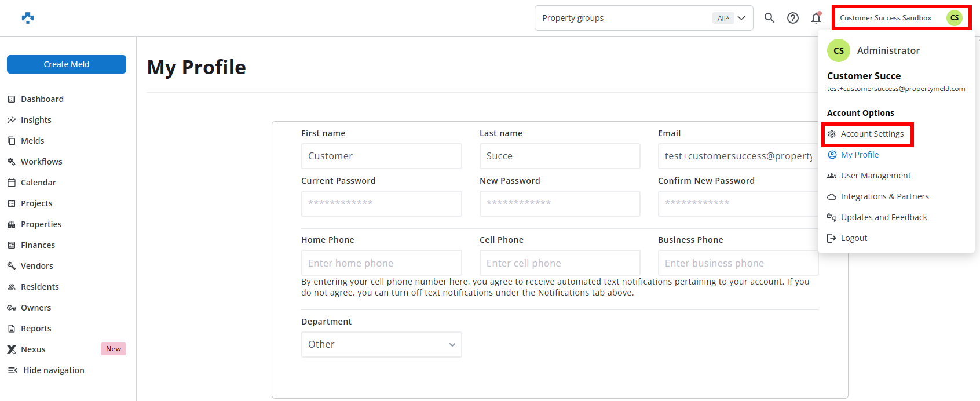Image resolution: width=980 pixels, height=401 pixels.
Task: Go to Workflows in the sidebar
Action: coord(41,162)
